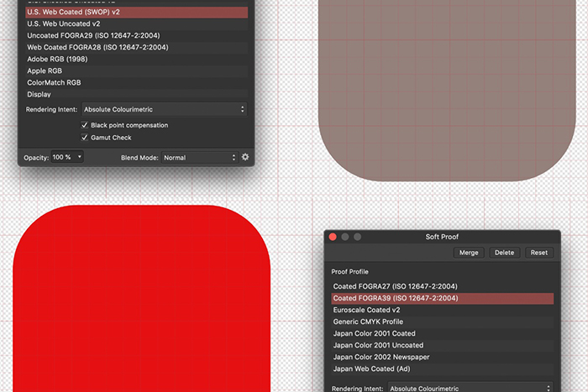This screenshot has width=588, height=392.
Task: Open the Opacity 100% dropdown
Action: click(x=67, y=157)
